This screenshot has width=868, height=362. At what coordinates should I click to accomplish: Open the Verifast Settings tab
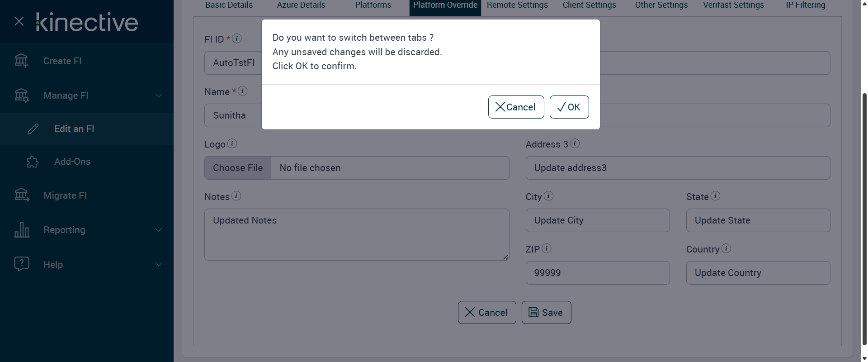point(733,5)
